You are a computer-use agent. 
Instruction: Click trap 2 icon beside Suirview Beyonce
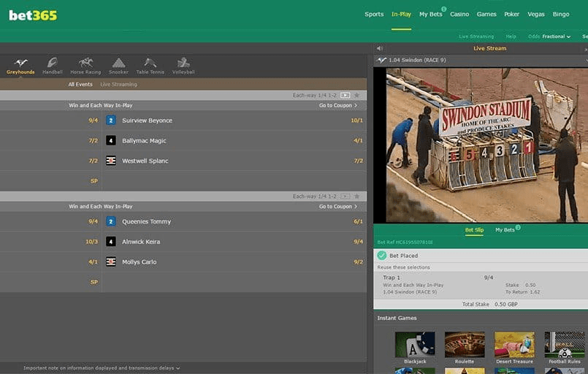[x=110, y=121]
